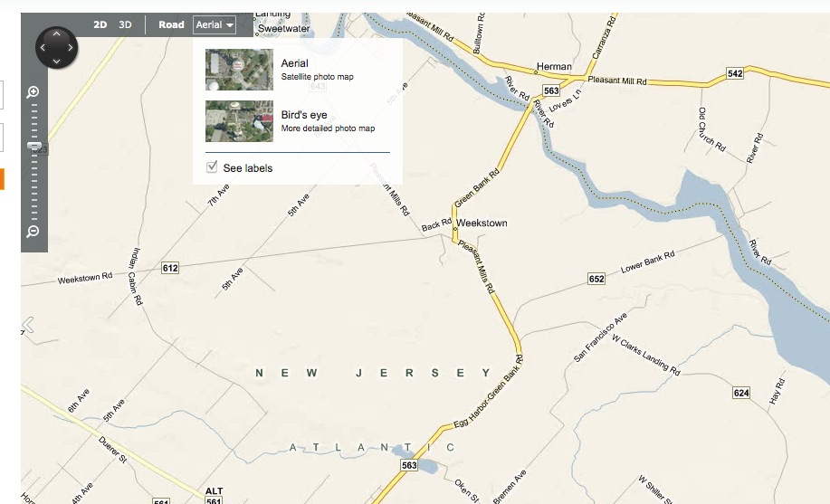Select the Road map view

click(x=171, y=25)
